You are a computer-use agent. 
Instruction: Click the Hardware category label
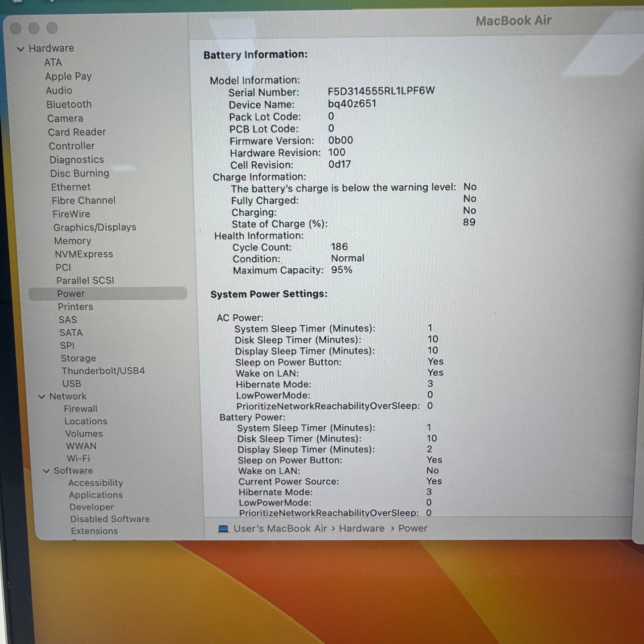click(51, 48)
